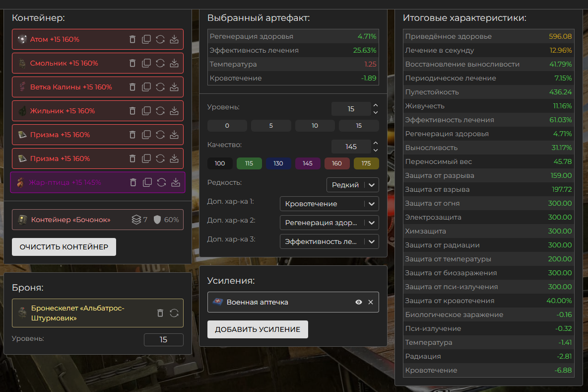The image size is (588, 392).
Task: Save the Жильник artifact via download icon
Action: tap(174, 111)
